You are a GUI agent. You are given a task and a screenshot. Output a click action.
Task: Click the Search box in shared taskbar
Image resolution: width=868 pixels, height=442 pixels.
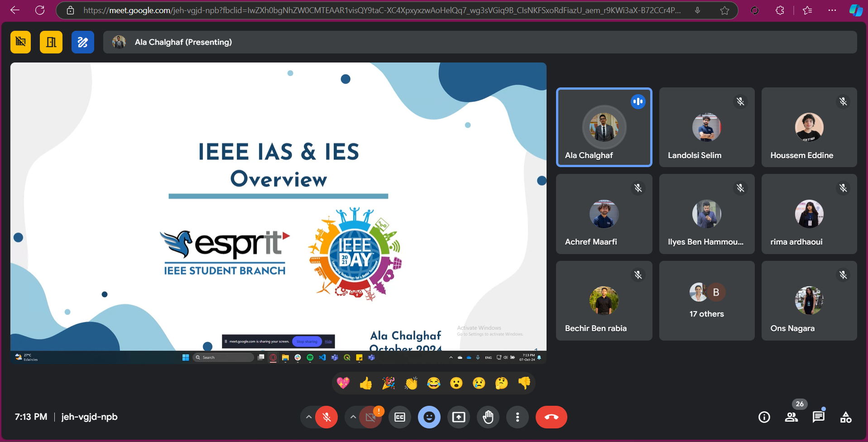pyautogui.click(x=223, y=357)
